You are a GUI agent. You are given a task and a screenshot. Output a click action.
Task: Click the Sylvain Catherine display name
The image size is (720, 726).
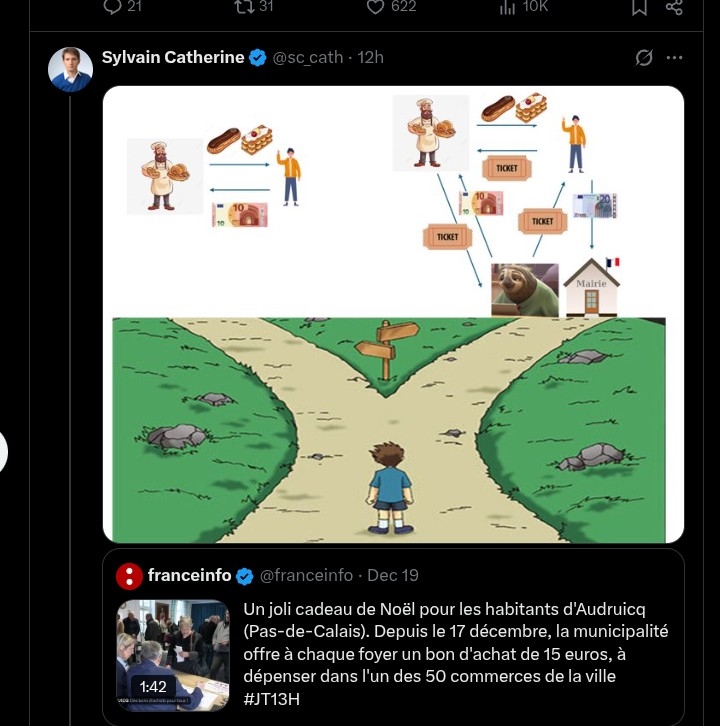click(x=172, y=58)
